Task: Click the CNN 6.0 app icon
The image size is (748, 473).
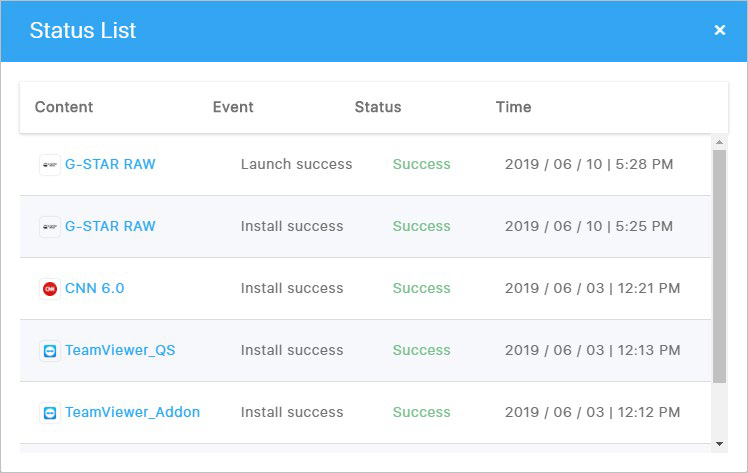Action: [50, 289]
